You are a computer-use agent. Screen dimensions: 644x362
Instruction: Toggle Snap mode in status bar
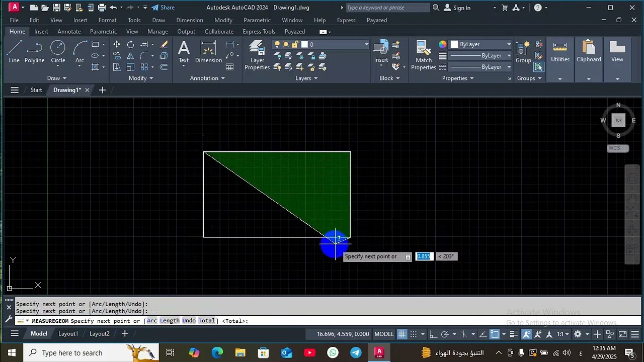pyautogui.click(x=414, y=334)
